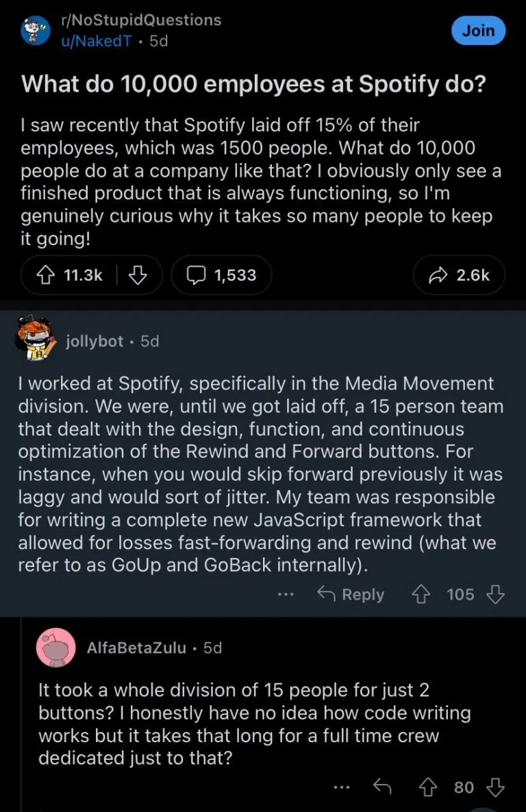Open the r/NoStupidQuestions subreddit link
This screenshot has width=526, height=812.
click(141, 20)
